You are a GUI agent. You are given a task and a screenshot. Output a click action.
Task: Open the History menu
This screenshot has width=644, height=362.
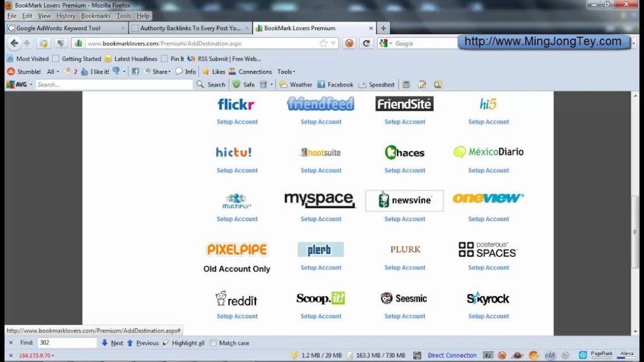coord(65,16)
